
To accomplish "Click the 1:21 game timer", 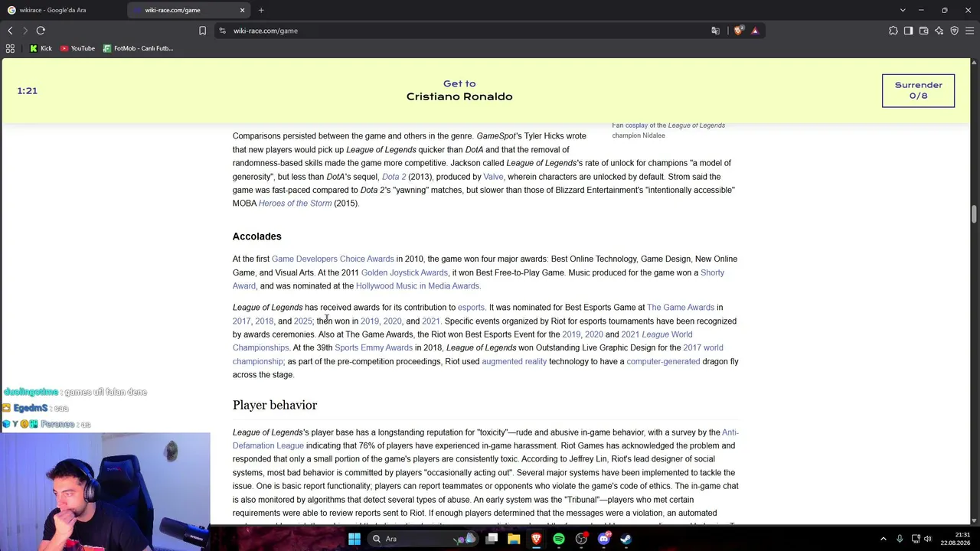I will pyautogui.click(x=27, y=91).
